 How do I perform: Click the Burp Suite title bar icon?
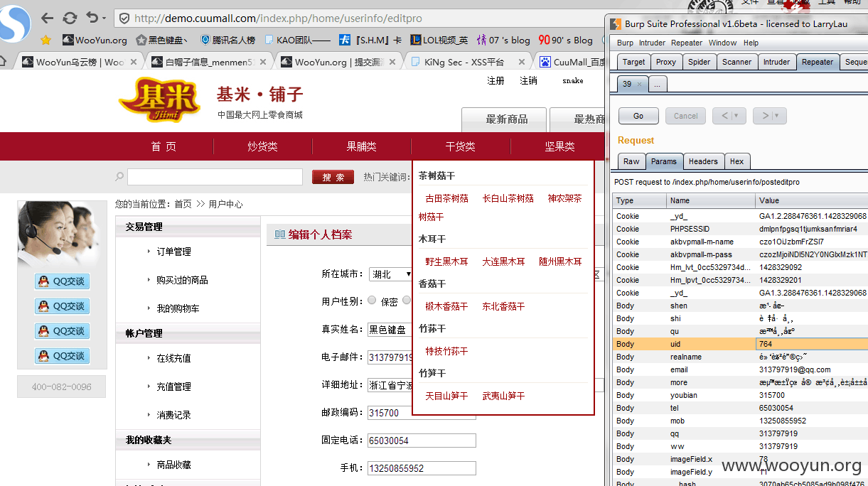(x=616, y=24)
